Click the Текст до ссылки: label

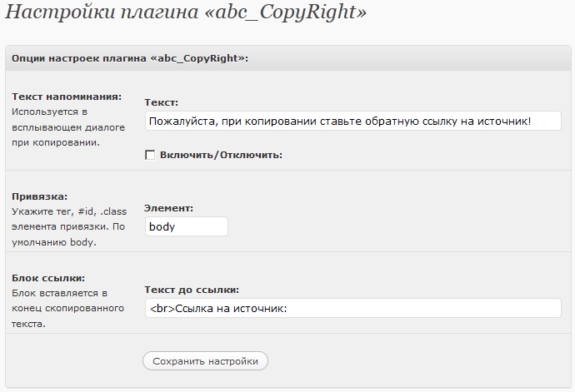tap(192, 290)
